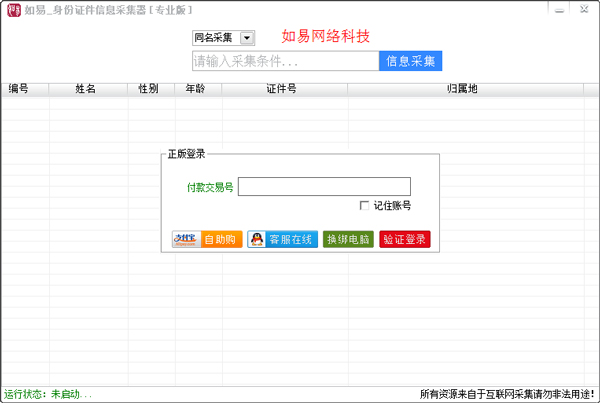600x403 pixels.
Task: Click the Alipay 自助购 button
Action: [207, 240]
